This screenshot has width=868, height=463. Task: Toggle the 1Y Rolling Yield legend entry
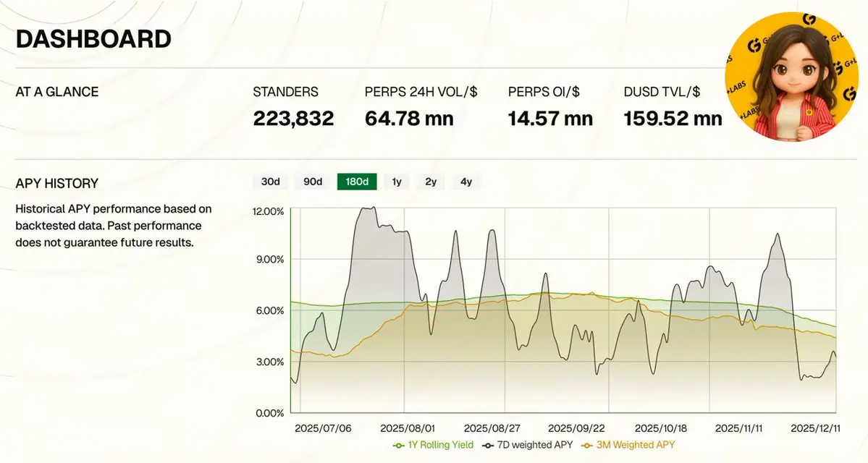click(434, 445)
